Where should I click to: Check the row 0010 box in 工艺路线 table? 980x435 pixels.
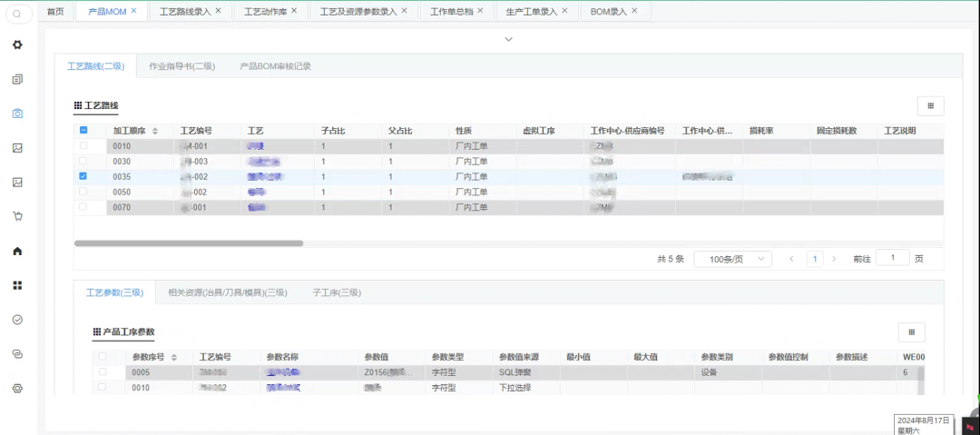pos(83,146)
